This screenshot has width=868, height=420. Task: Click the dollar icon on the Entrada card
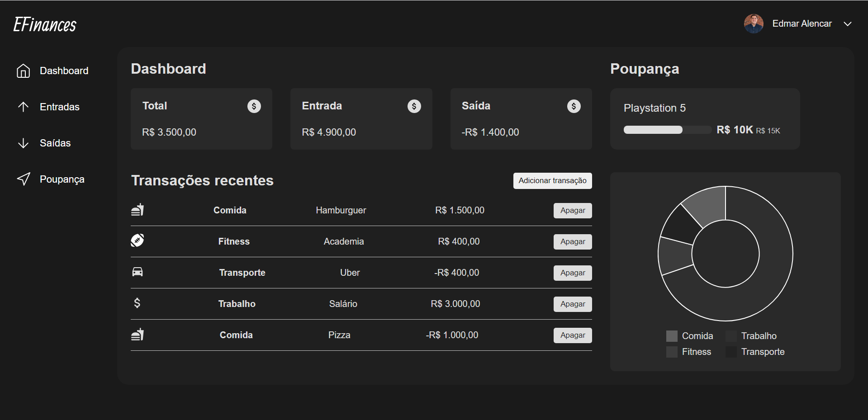point(414,106)
